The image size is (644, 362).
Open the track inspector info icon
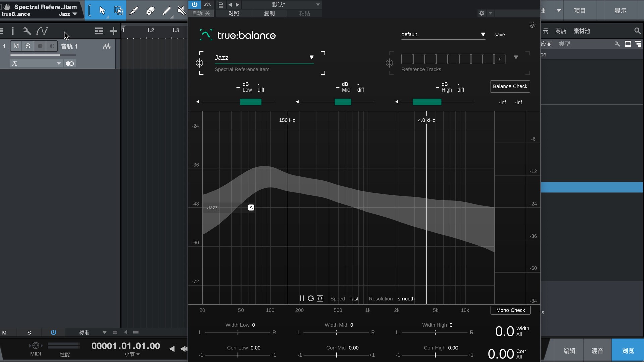coord(13,31)
